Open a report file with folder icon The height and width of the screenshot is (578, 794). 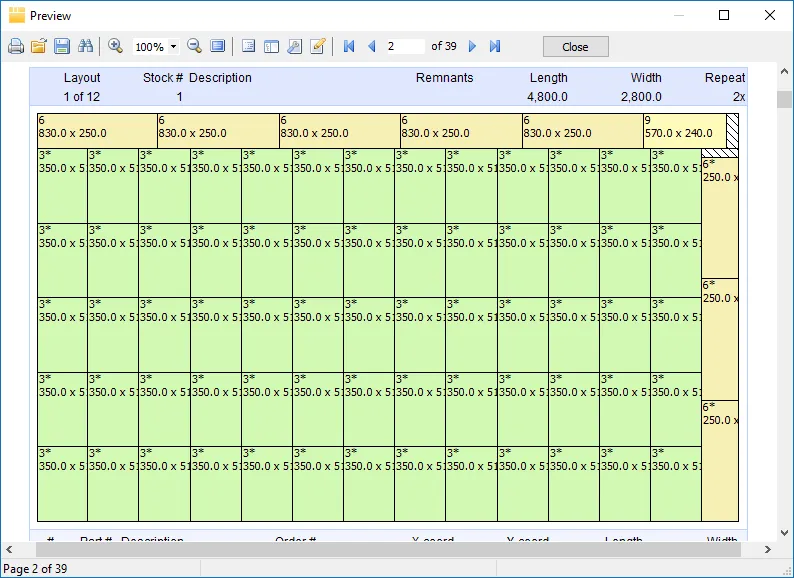[x=39, y=47]
